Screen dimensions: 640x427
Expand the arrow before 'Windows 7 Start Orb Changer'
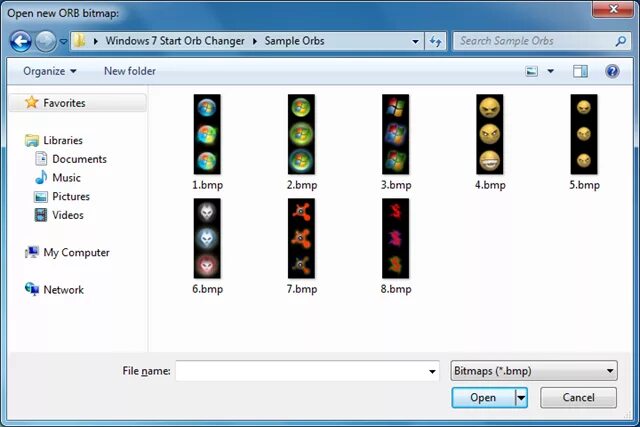(96, 41)
